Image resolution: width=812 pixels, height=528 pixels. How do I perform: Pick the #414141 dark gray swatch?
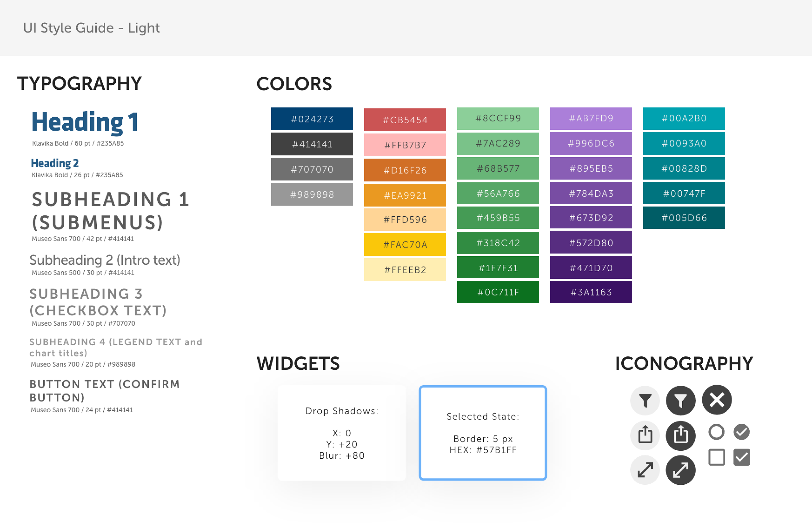(312, 144)
